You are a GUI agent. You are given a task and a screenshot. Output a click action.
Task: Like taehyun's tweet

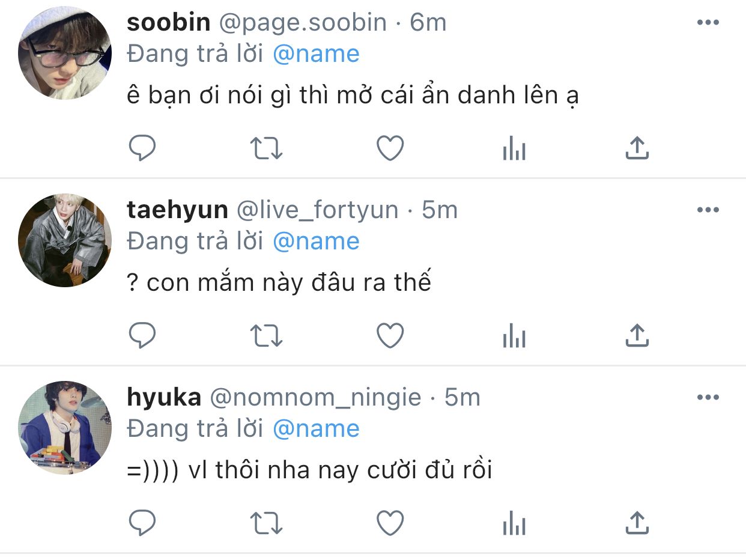390,335
